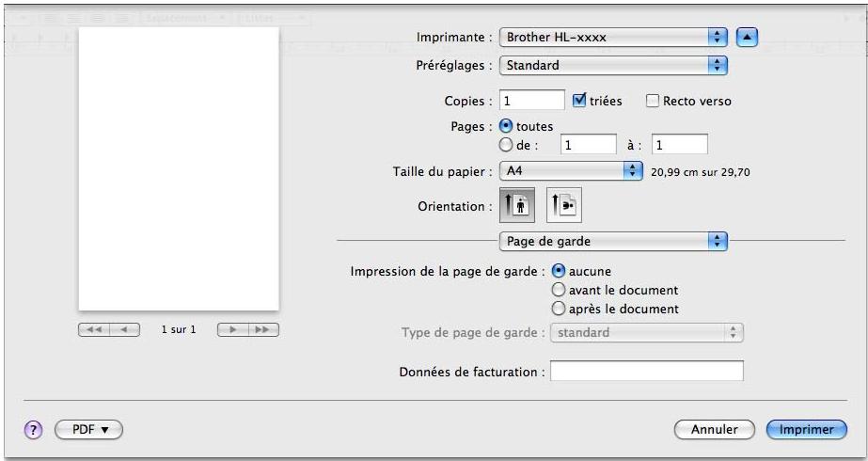868x461 pixels.
Task: Click the page range end field
Action: click(680, 145)
